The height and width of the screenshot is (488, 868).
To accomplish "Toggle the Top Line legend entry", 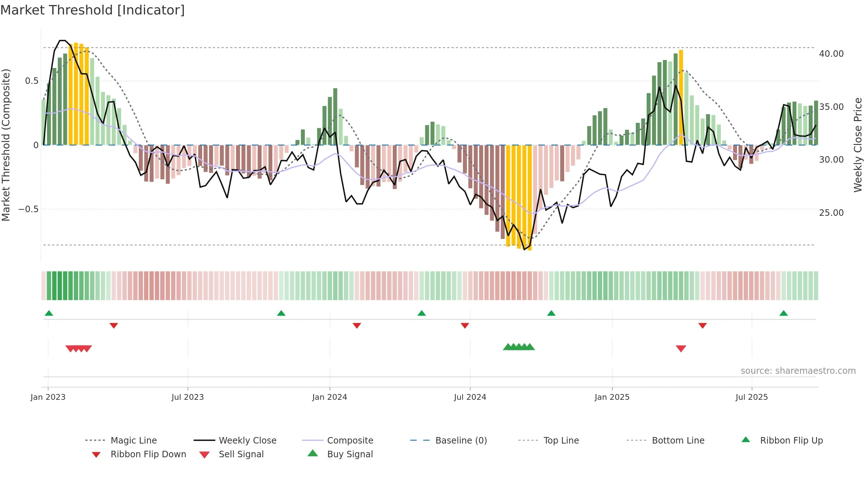I will [x=548, y=440].
